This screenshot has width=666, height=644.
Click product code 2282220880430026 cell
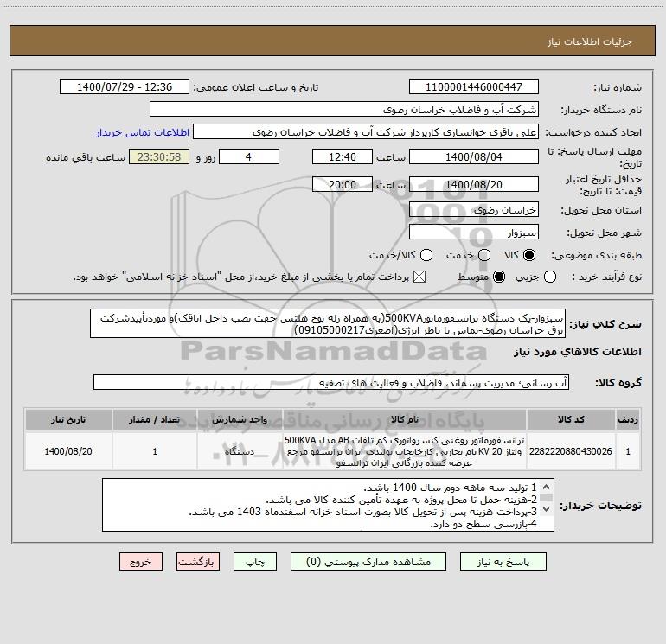(571, 451)
